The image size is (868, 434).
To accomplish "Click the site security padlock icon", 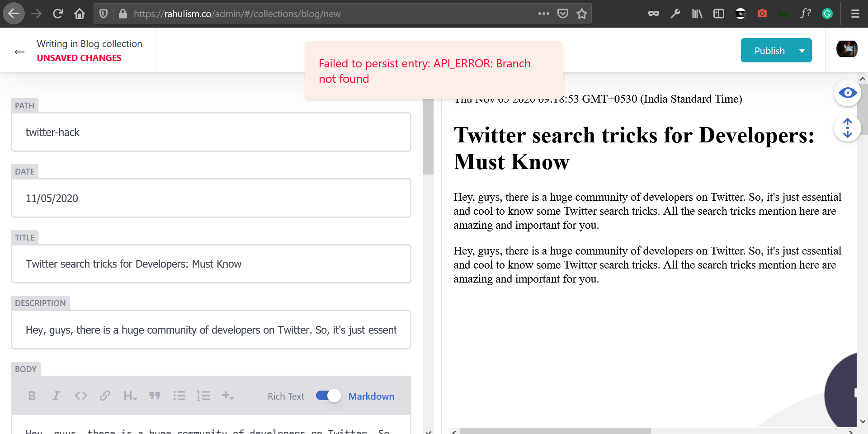I will 123,14.
